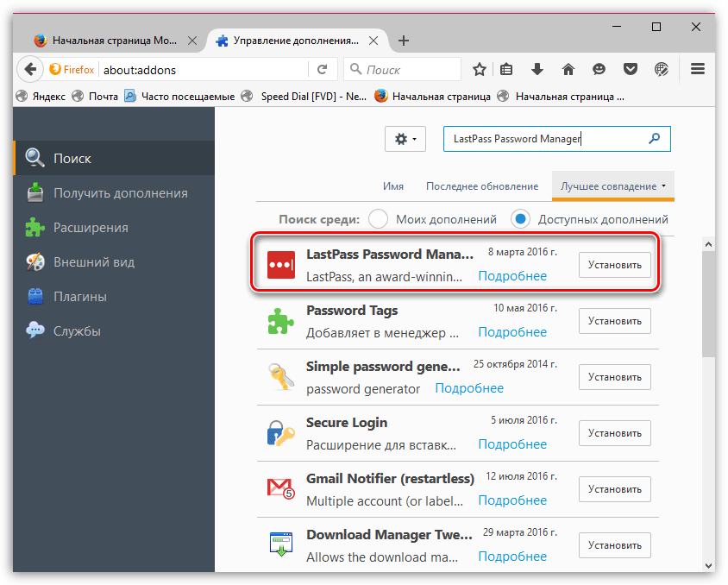Bookmark this page with the star icon
This screenshot has height=585, width=728.
tap(479, 70)
